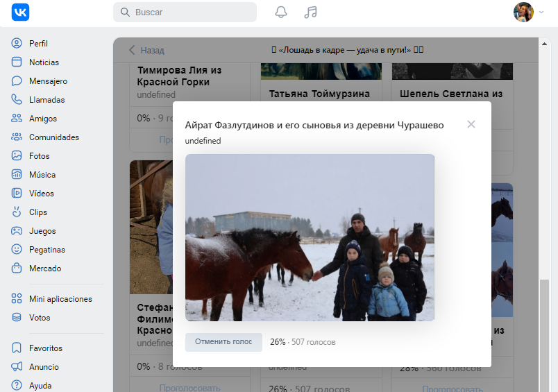
Task: Click the Шепель Светлана card title
Action: pyautogui.click(x=451, y=94)
